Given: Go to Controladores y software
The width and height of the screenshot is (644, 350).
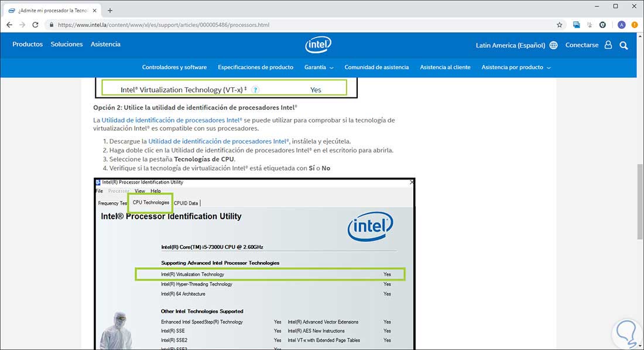Looking at the screenshot, I should (x=174, y=67).
